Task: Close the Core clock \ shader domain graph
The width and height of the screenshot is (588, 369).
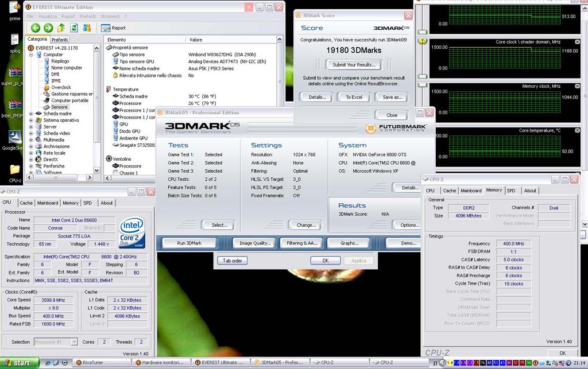Action: click(577, 42)
